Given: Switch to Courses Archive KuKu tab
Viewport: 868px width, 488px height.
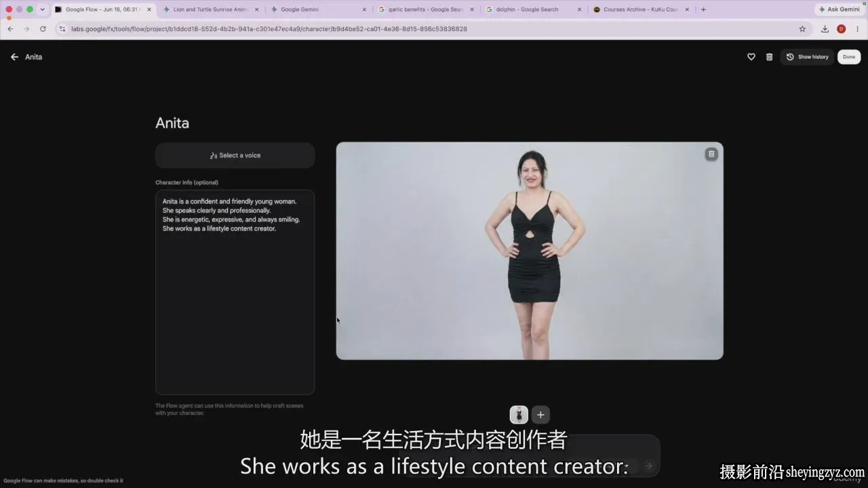Looking at the screenshot, I should point(640,9).
